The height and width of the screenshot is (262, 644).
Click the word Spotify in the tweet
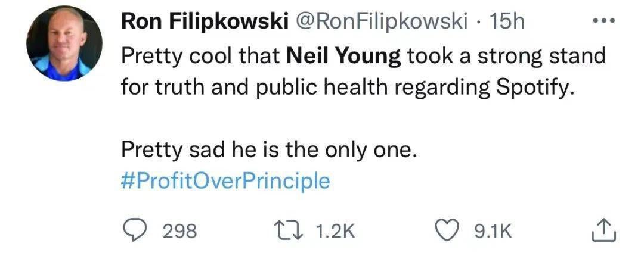(529, 88)
